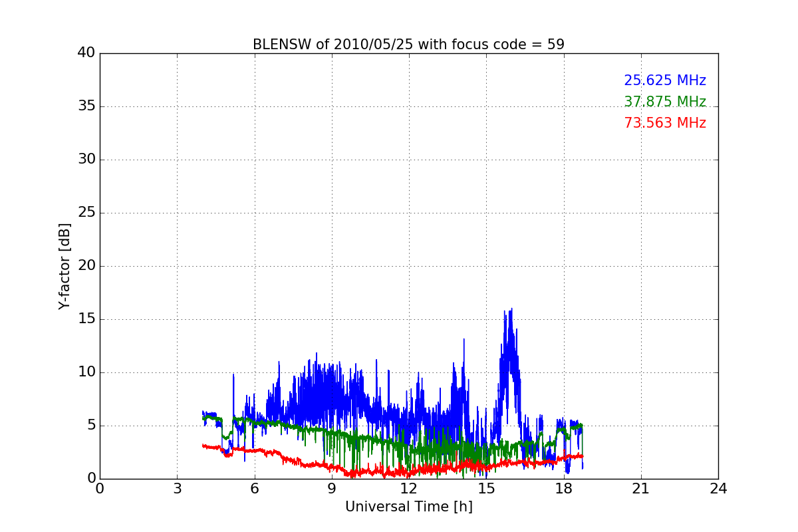Click the y-axis tick label 35
The height and width of the screenshot is (532, 798).
tap(86, 106)
